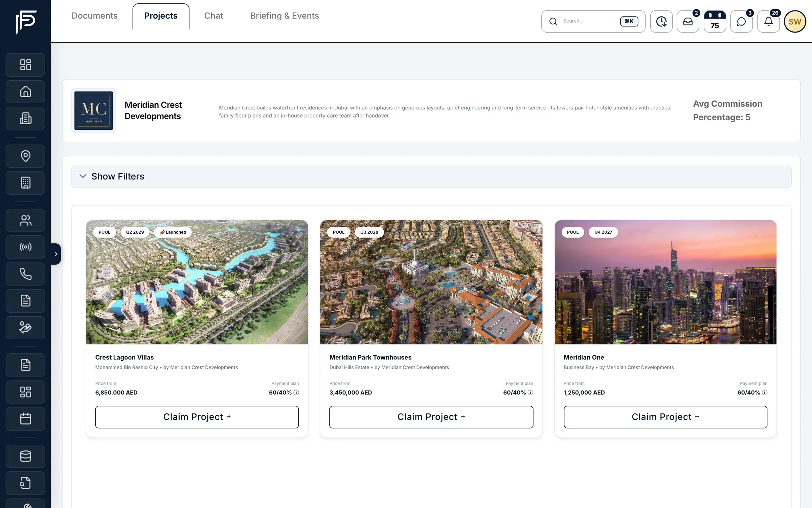Open the people/contacts icon in sidebar
The height and width of the screenshot is (508, 812).
(x=25, y=220)
